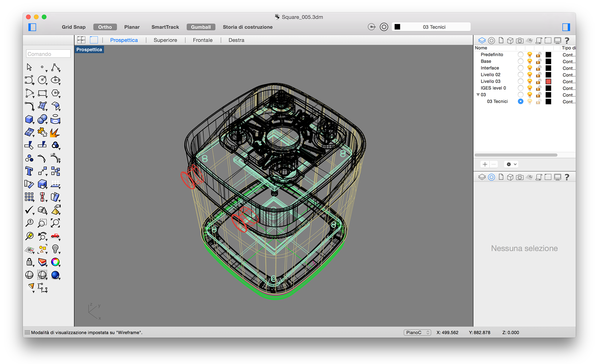This screenshot has height=364, width=599.
Task: Collapse the 03 layer group triangle
Action: point(478,94)
